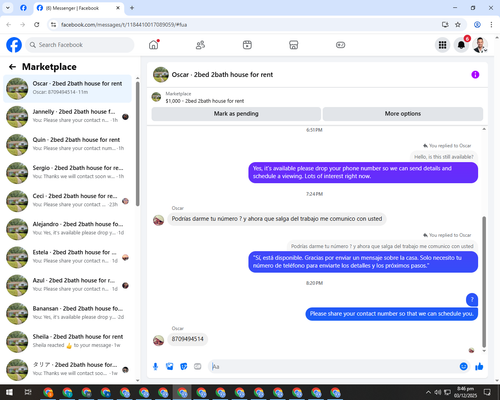Focus the message Aa input field
Screen dimensions: 500x400
pyautogui.click(x=333, y=367)
